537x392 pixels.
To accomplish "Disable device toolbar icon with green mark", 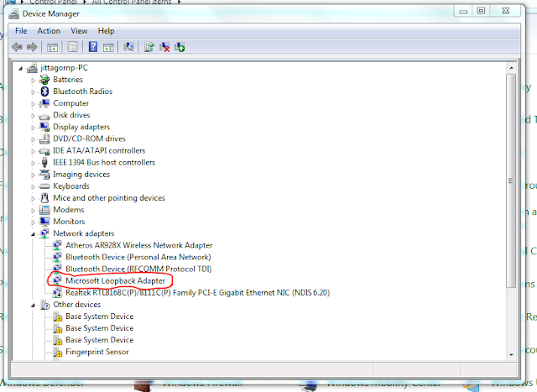I will click(180, 47).
